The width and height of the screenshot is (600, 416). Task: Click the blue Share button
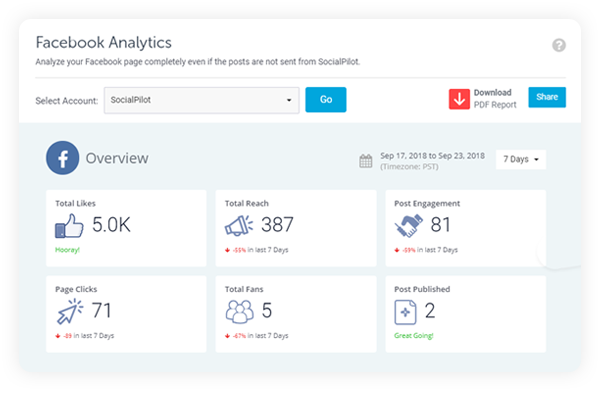pyautogui.click(x=547, y=97)
